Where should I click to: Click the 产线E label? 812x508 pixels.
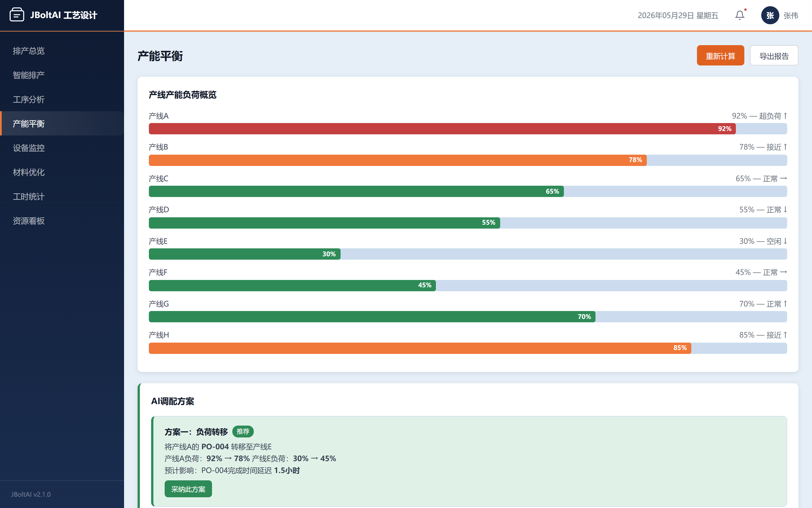point(158,241)
